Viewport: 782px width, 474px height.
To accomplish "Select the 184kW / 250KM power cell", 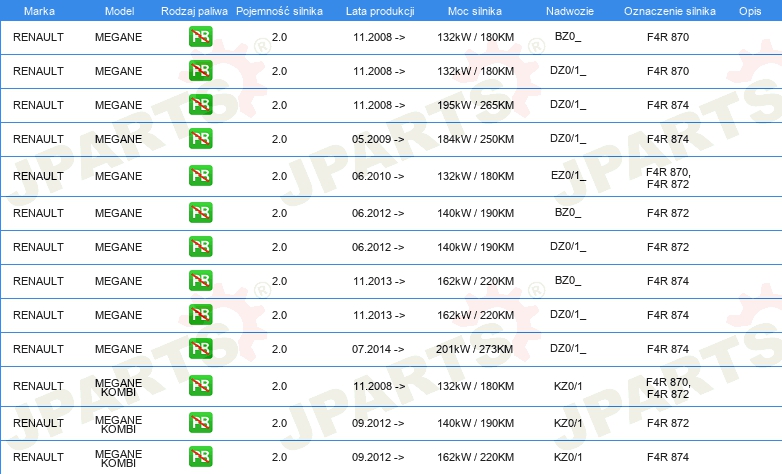I will coord(475,139).
